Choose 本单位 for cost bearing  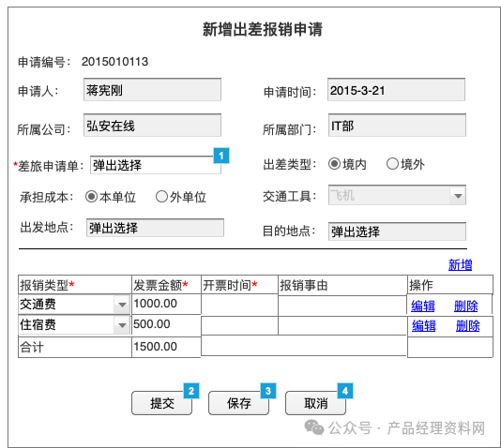(x=91, y=197)
